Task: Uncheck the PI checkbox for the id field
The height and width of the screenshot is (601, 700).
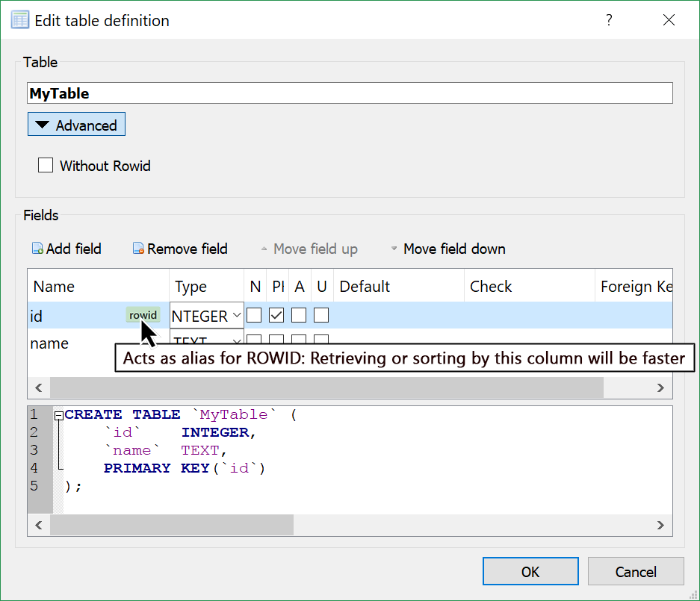Action: (x=276, y=315)
